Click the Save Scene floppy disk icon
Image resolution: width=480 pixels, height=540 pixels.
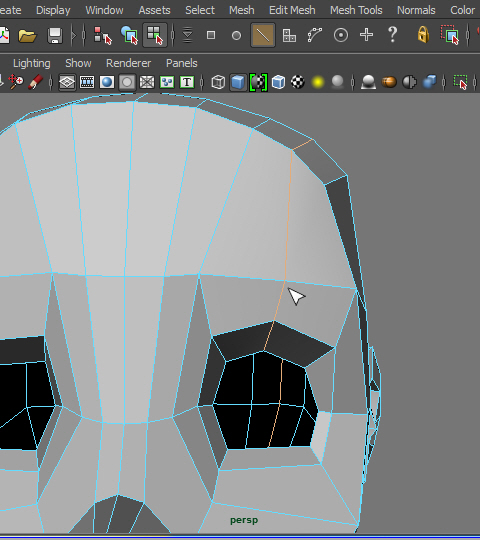click(55, 35)
